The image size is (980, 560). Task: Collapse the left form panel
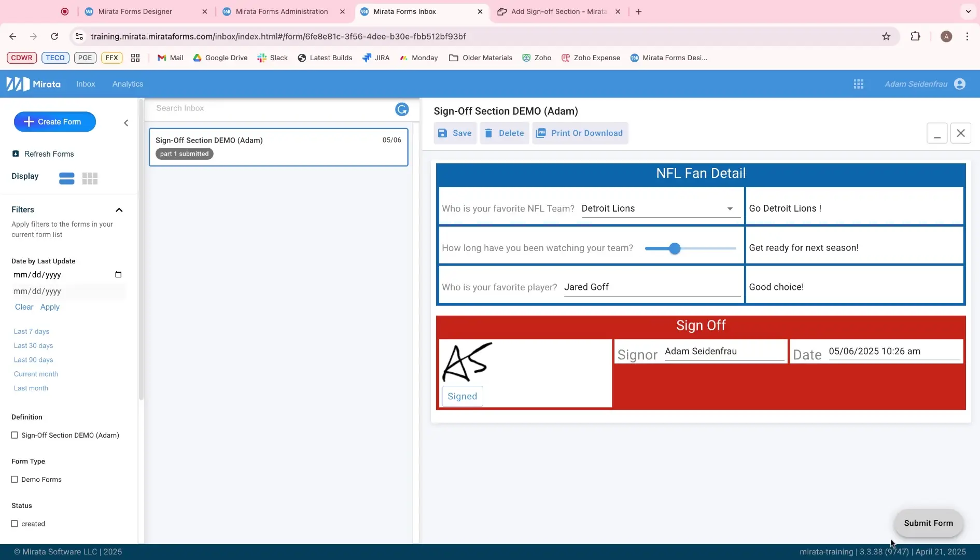coord(125,123)
